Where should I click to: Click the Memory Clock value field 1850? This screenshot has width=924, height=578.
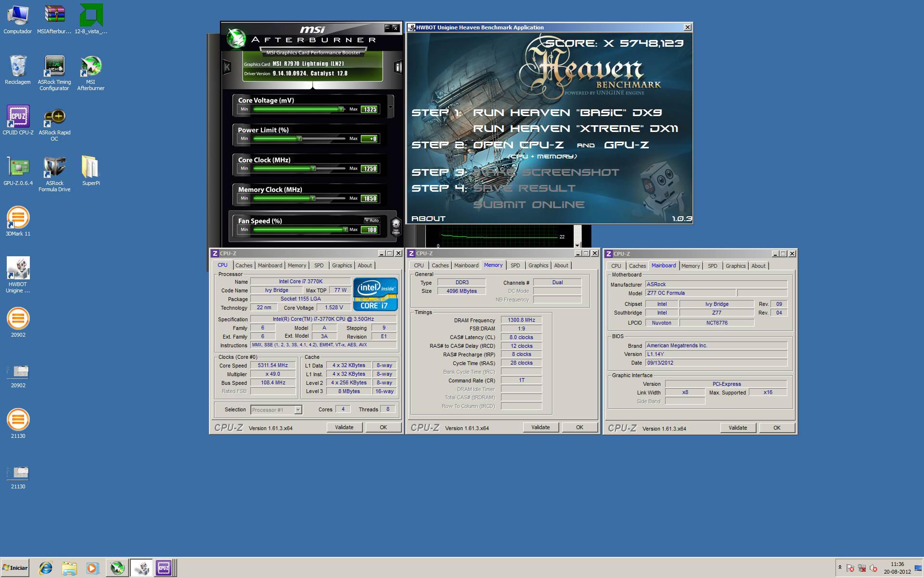pos(370,198)
